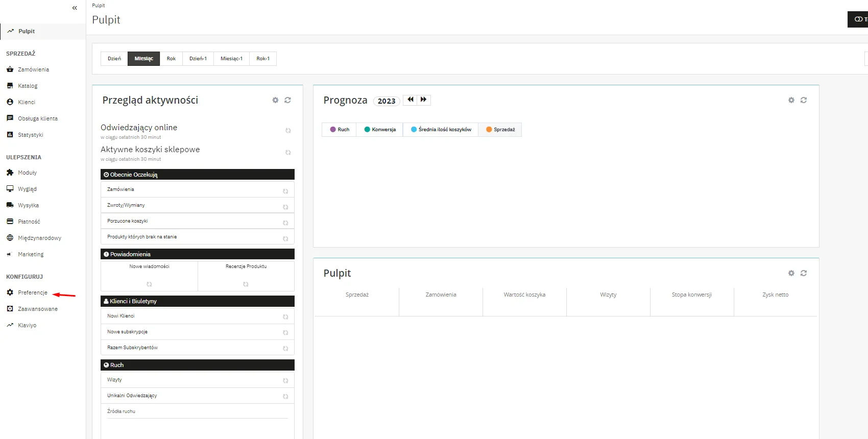Toggle Średnia ilość koszyków series
The height and width of the screenshot is (439, 868).
[x=441, y=130]
